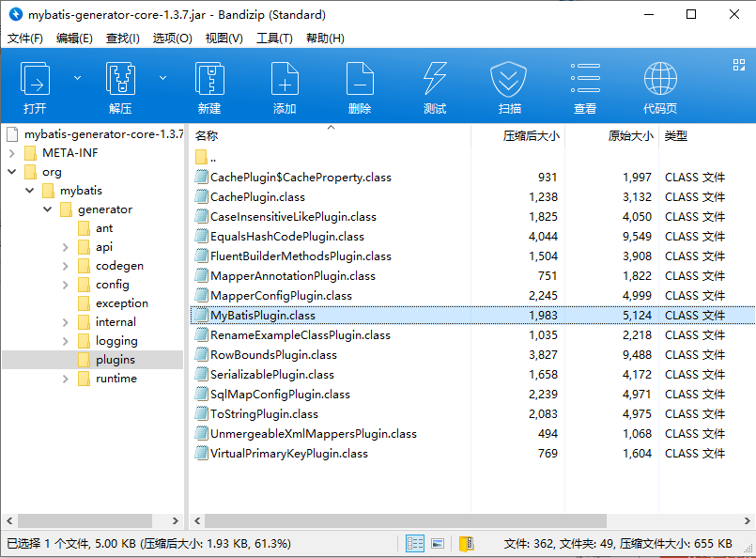Open the 视图(V) menu

(x=224, y=39)
